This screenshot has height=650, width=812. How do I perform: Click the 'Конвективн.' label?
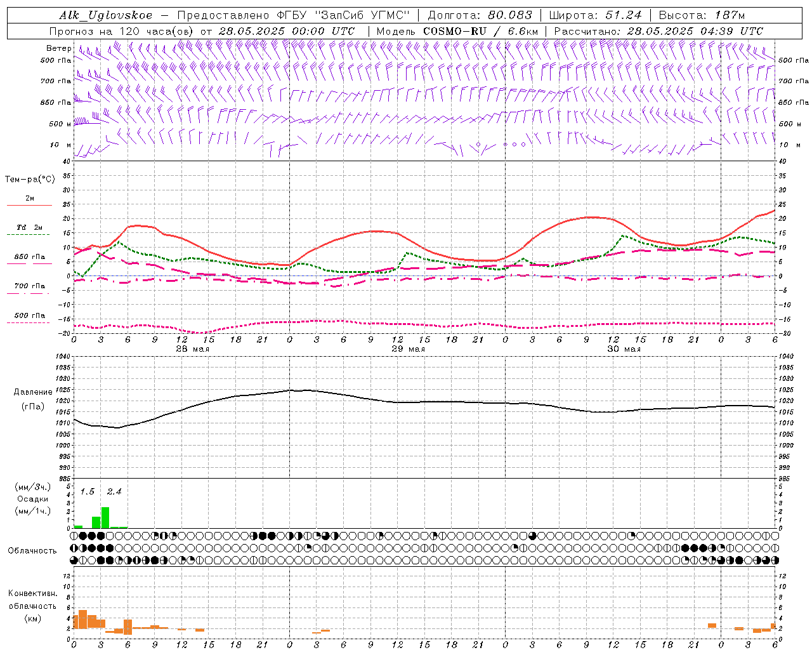click(32, 594)
